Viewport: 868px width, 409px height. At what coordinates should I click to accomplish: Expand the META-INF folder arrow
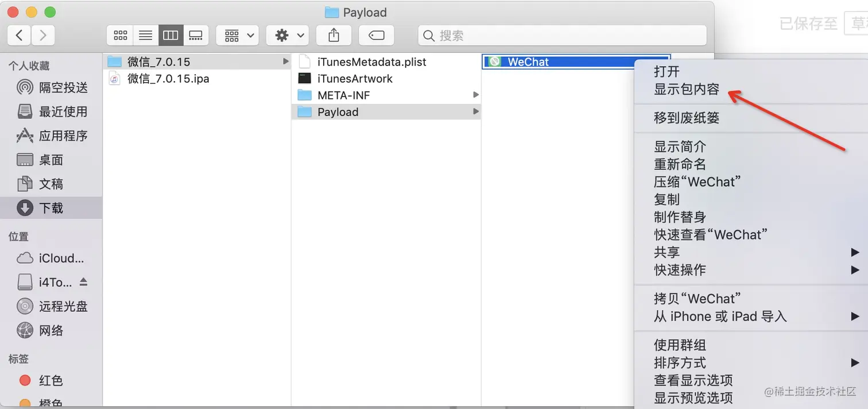[x=475, y=95]
